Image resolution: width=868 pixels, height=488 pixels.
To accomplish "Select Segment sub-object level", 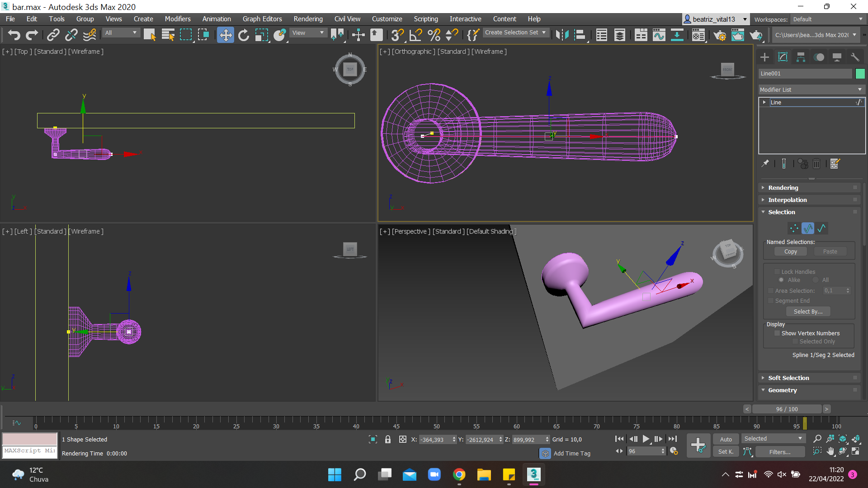I will (808, 228).
